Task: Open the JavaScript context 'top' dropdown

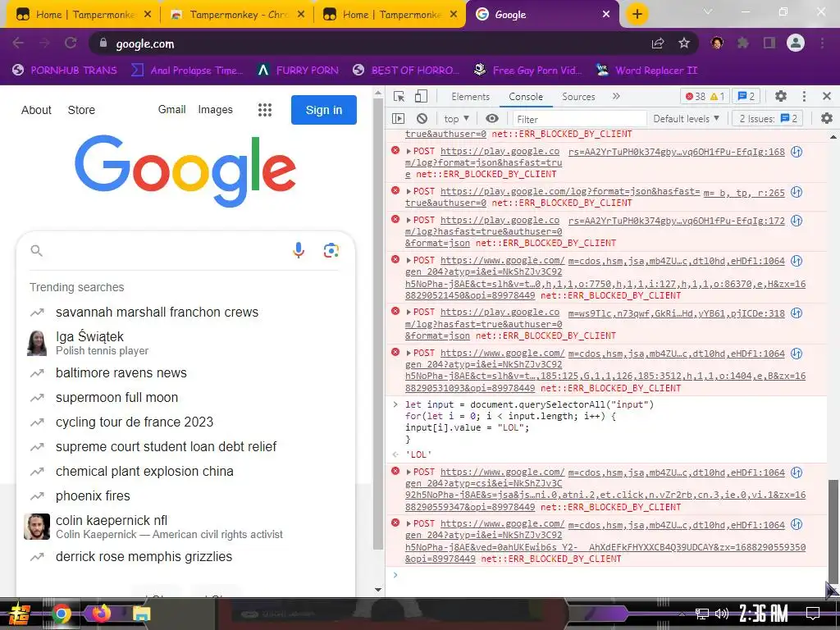Action: pyautogui.click(x=456, y=118)
